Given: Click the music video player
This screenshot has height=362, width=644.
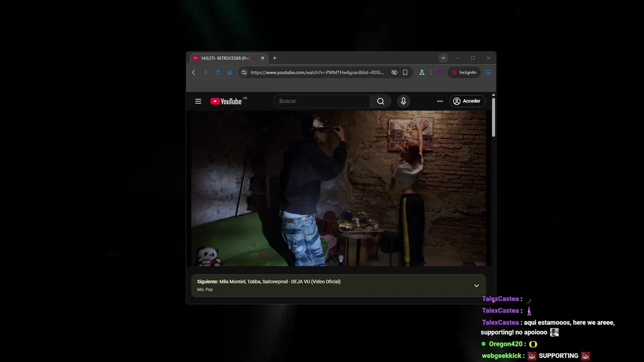Looking at the screenshot, I should coord(339,188).
